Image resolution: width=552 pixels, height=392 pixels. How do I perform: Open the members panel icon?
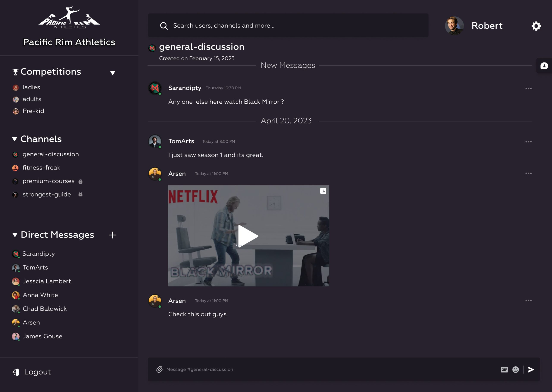pyautogui.click(x=544, y=66)
